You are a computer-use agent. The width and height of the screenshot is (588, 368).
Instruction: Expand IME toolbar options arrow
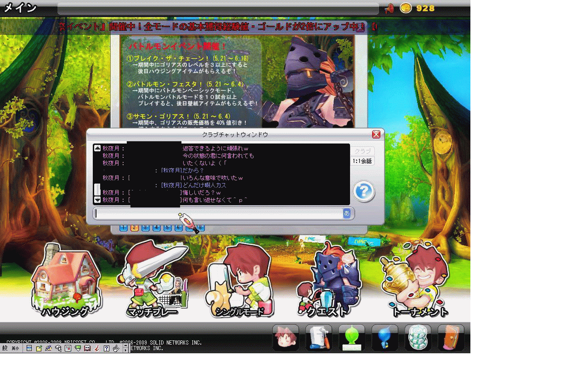(x=125, y=348)
